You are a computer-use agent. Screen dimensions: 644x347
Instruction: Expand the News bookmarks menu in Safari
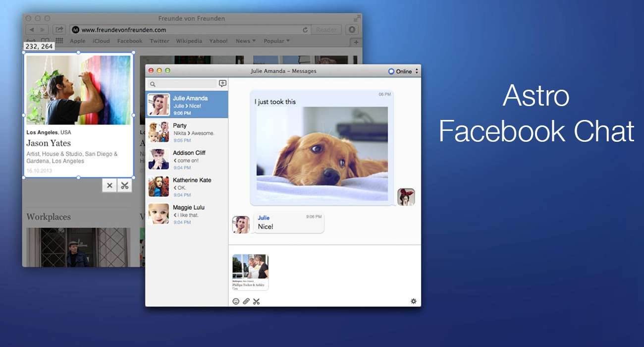246,41
